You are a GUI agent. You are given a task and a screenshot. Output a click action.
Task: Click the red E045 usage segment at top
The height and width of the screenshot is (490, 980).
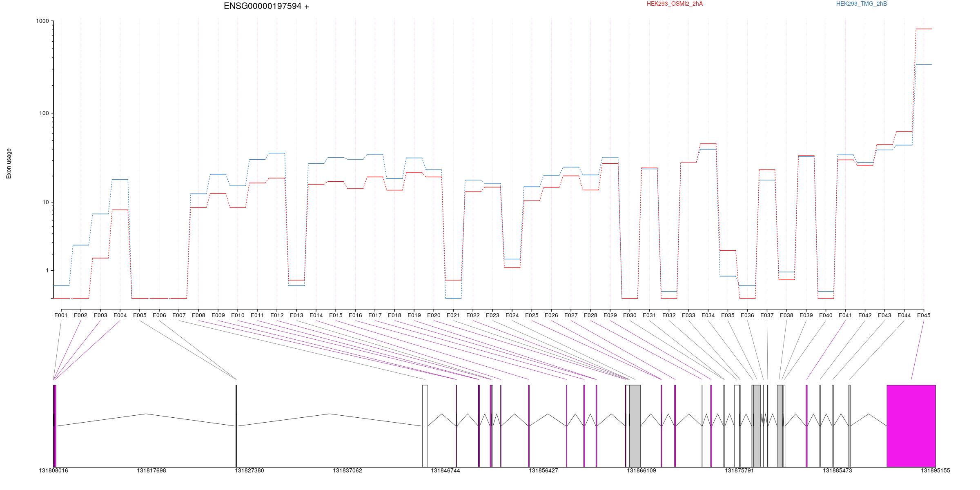point(924,29)
